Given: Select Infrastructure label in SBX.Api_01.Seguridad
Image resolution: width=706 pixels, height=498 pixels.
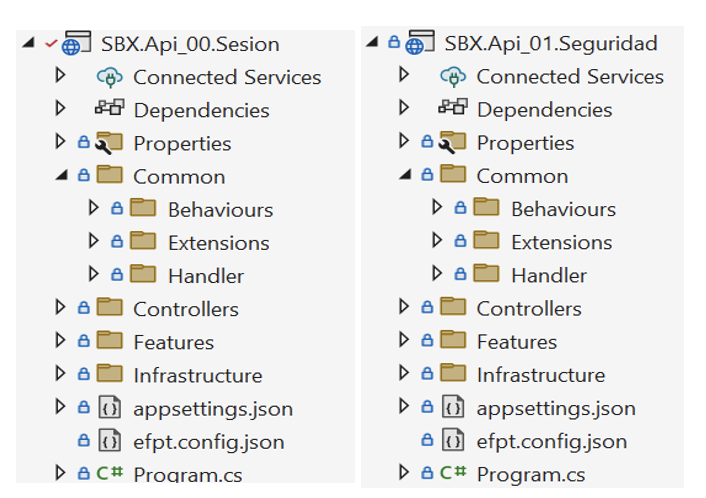Looking at the screenshot, I should pos(541,375).
